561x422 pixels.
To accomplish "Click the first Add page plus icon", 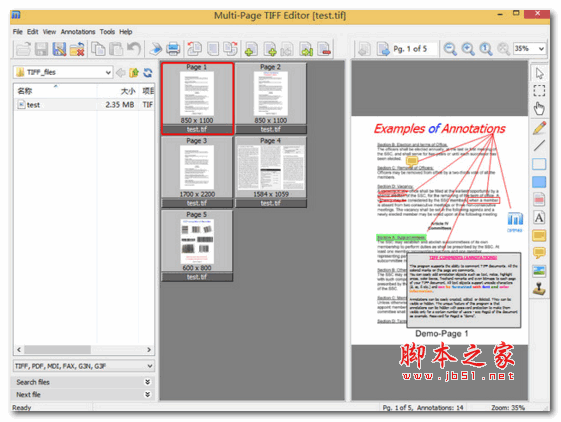I will point(251,49).
